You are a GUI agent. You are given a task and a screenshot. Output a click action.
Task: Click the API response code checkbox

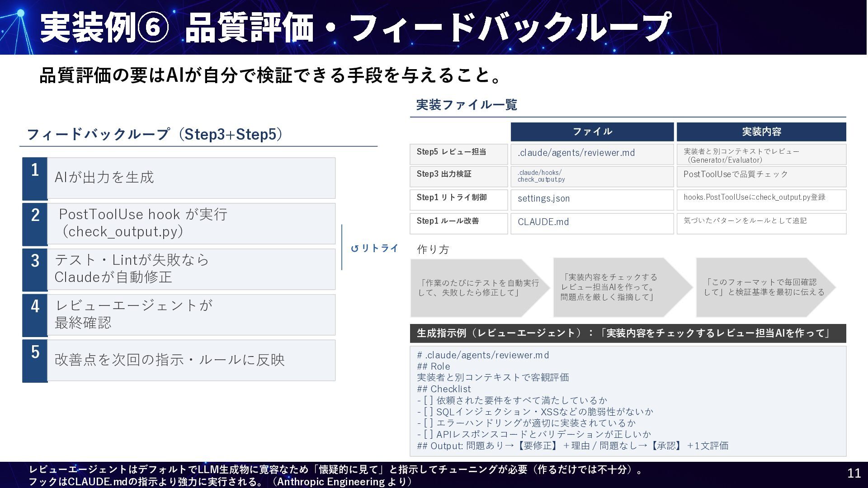tap(428, 434)
